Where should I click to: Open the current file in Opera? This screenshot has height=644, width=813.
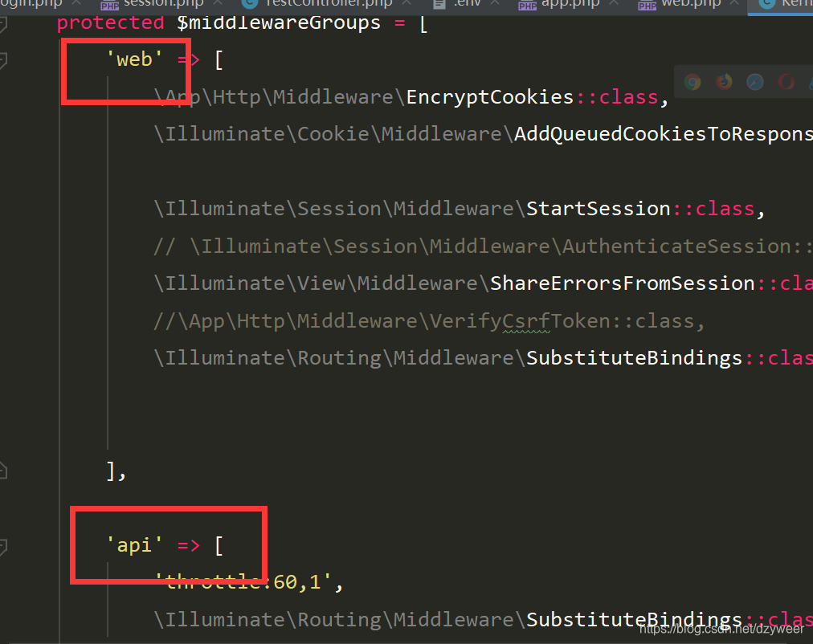[x=786, y=81]
